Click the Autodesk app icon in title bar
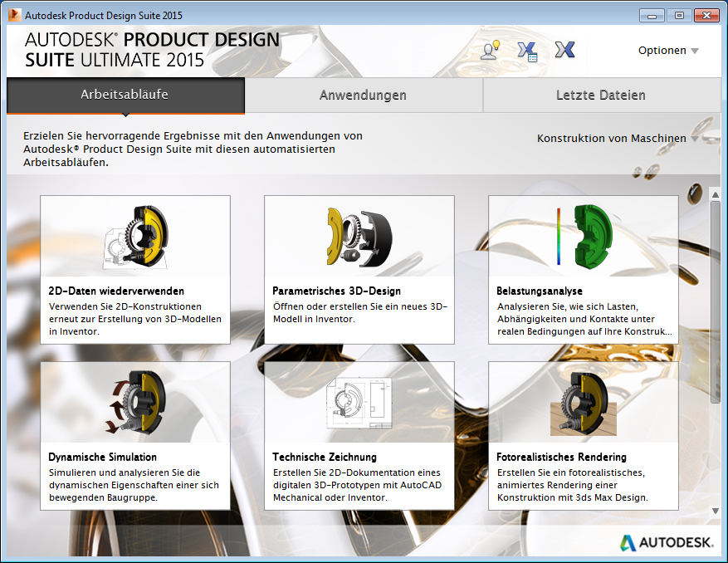Screen dimensions: 728x563 [x=14, y=15]
